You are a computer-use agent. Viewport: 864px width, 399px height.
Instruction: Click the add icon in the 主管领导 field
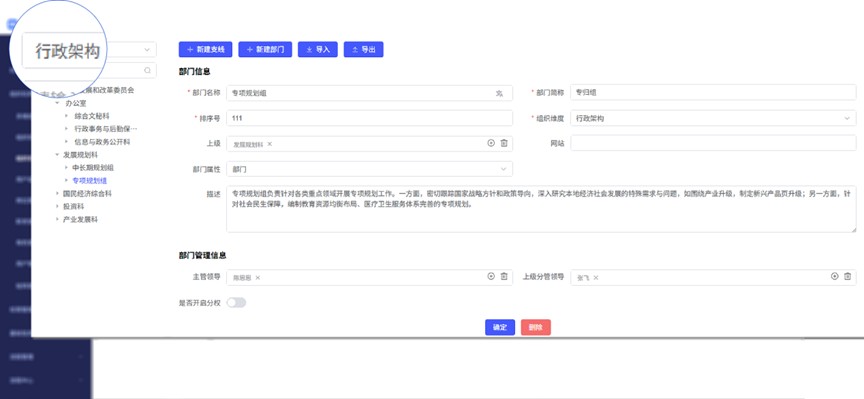click(491, 277)
